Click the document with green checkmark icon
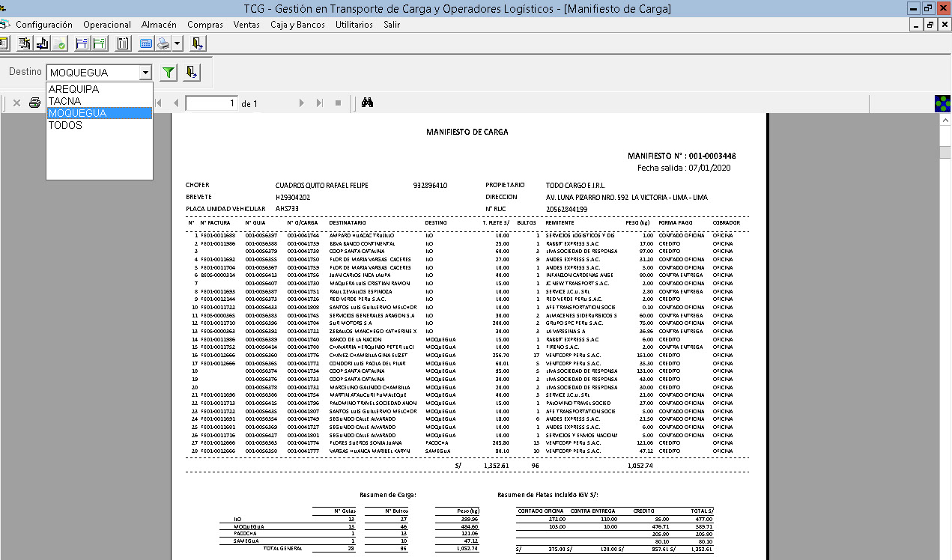The height and width of the screenshot is (560, 952). click(59, 43)
